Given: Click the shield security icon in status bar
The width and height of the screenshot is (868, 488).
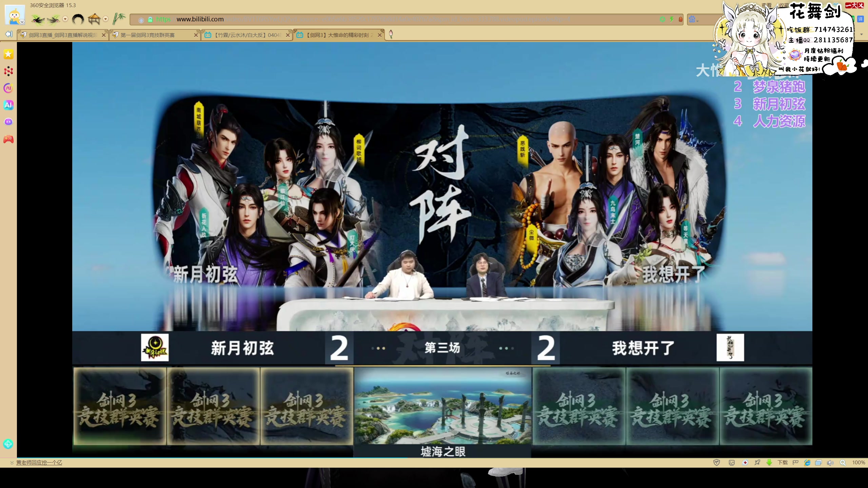Looking at the screenshot, I should [x=717, y=463].
